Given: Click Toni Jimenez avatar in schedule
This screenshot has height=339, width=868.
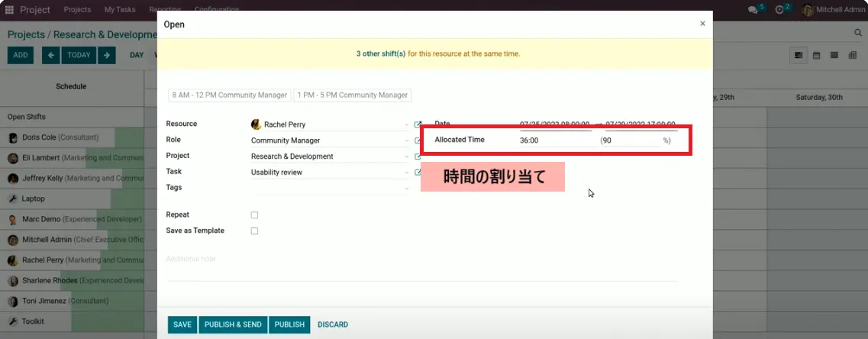Looking at the screenshot, I should [x=13, y=302].
